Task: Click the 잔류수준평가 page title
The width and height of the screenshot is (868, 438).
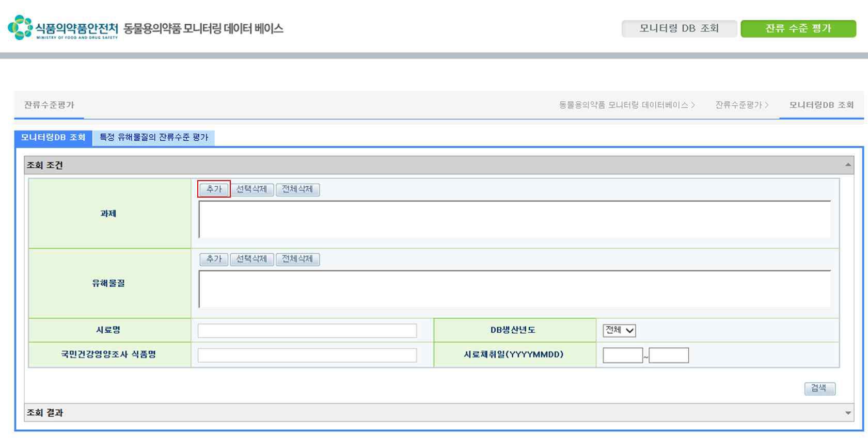Action: pyautogui.click(x=49, y=105)
